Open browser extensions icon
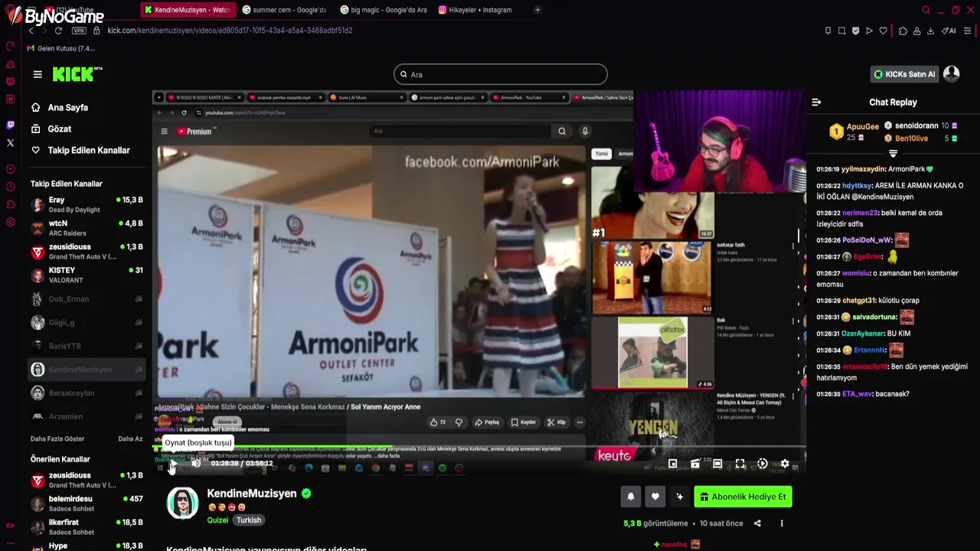 pos(903,31)
